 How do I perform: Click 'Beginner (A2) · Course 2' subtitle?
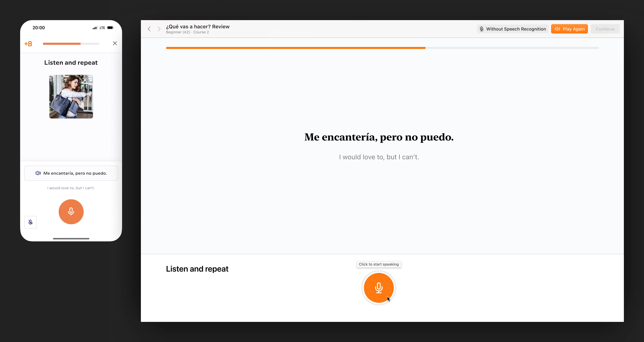187,32
